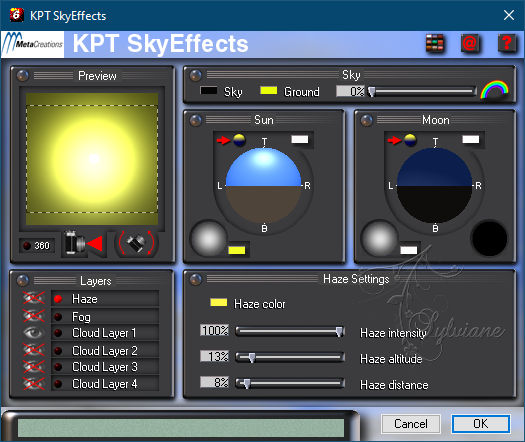Toggle the 360 preview option
This screenshot has width=525, height=442.
[x=37, y=245]
